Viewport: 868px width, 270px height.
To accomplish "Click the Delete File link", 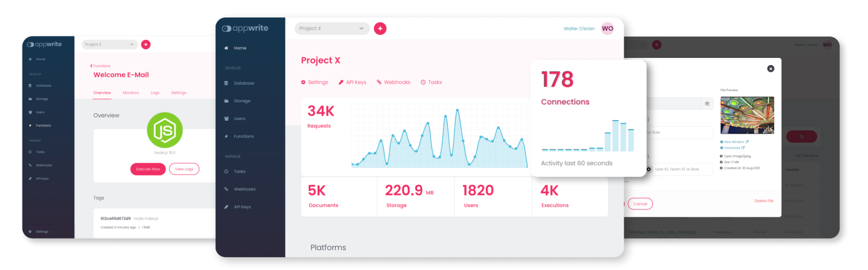I will [764, 201].
